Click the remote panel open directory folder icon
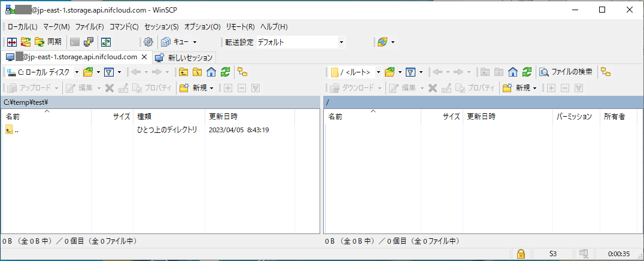 [390, 72]
